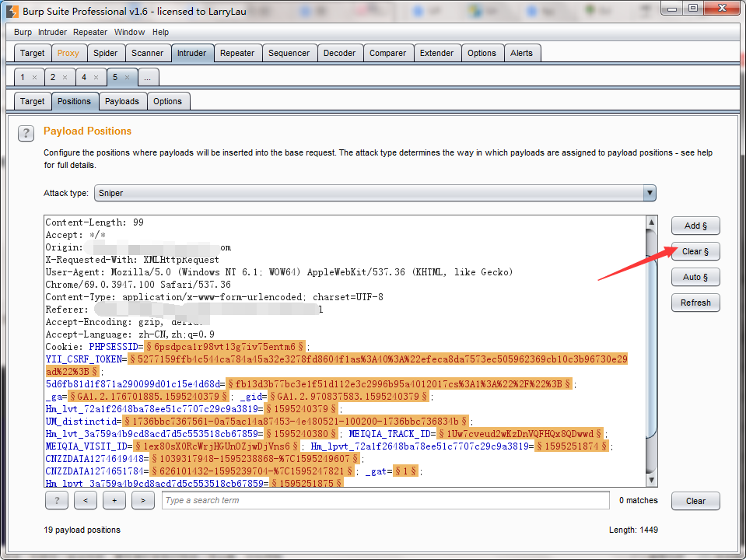Image resolution: width=746 pixels, height=560 pixels.
Task: Go to previous search match arrow
Action: [86, 501]
